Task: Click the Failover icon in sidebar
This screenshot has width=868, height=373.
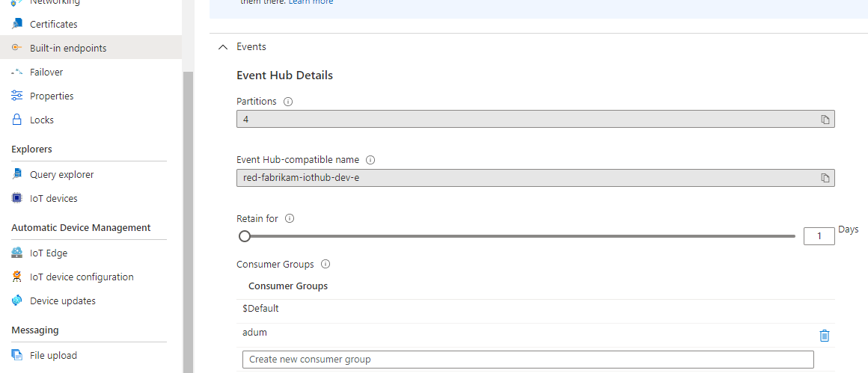Action: click(x=17, y=72)
